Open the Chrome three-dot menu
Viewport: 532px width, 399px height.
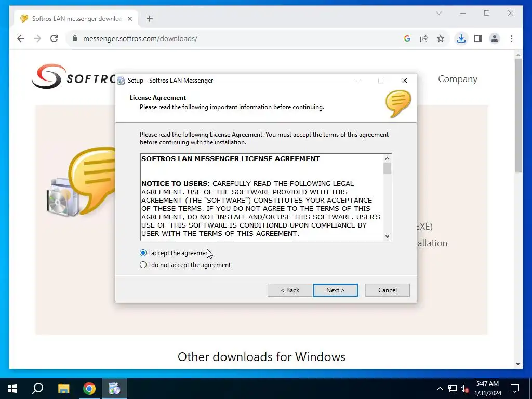tap(511, 38)
